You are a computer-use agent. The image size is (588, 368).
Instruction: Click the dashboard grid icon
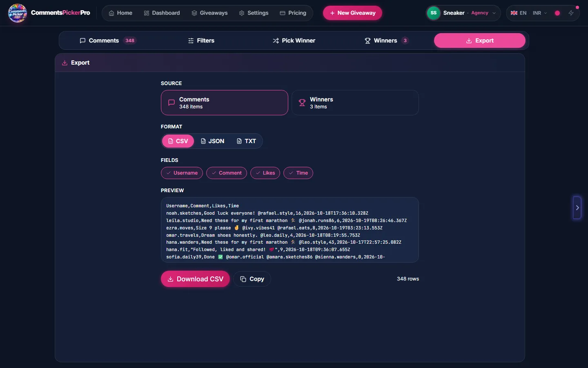147,13
